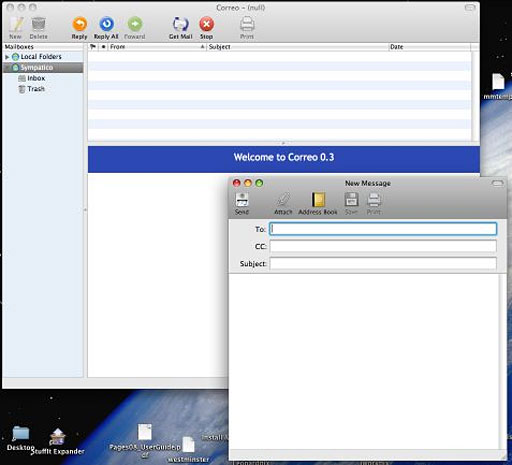Screen dimensions: 512x465
Task: Click into the To field
Action: click(383, 229)
